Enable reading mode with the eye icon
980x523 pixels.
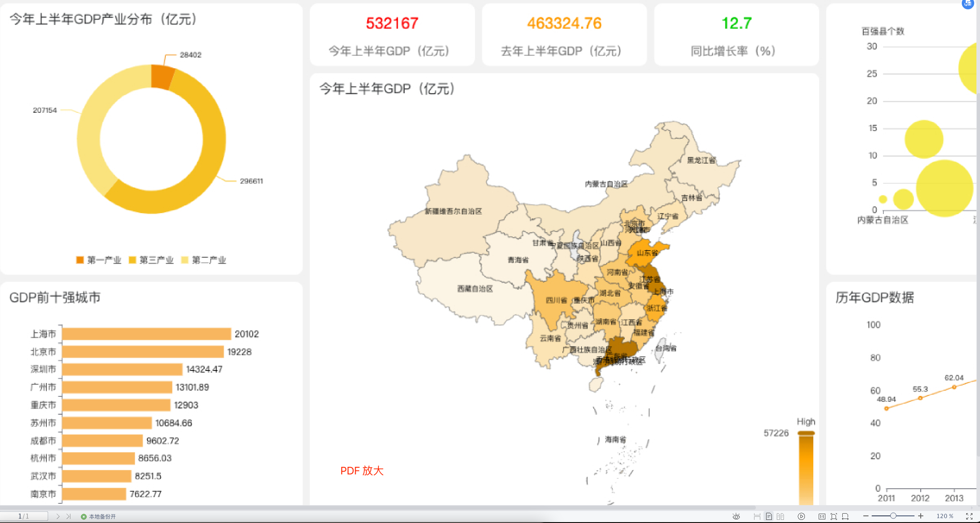pyautogui.click(x=737, y=516)
